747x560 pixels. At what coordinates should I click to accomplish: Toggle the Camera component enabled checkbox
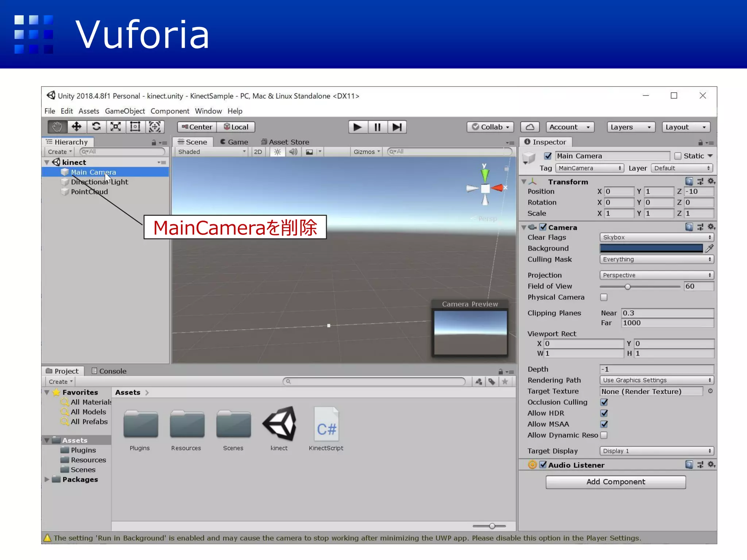click(543, 227)
